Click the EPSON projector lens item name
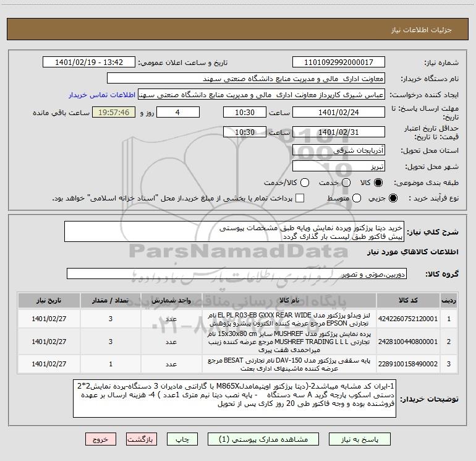This screenshot has width=476, height=461. coord(289,319)
